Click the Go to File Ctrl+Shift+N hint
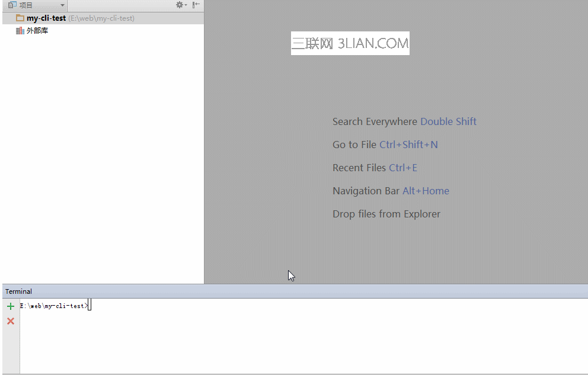The width and height of the screenshot is (588, 375). [x=385, y=145]
